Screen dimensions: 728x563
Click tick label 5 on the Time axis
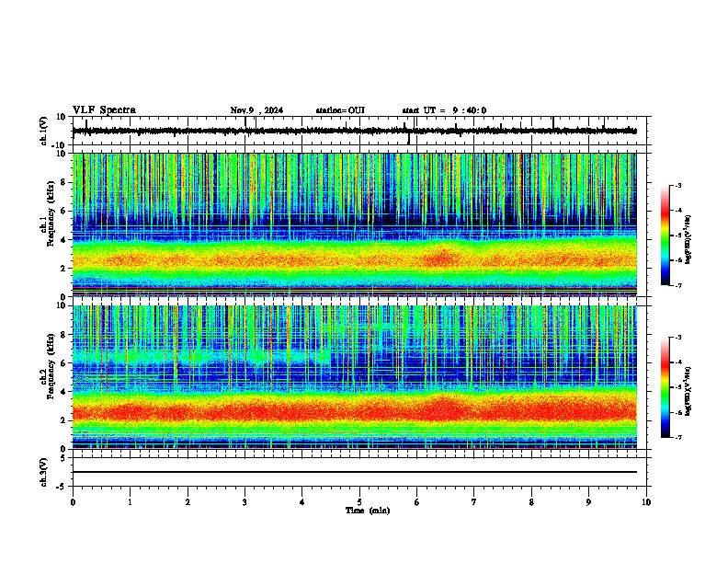[359, 502]
